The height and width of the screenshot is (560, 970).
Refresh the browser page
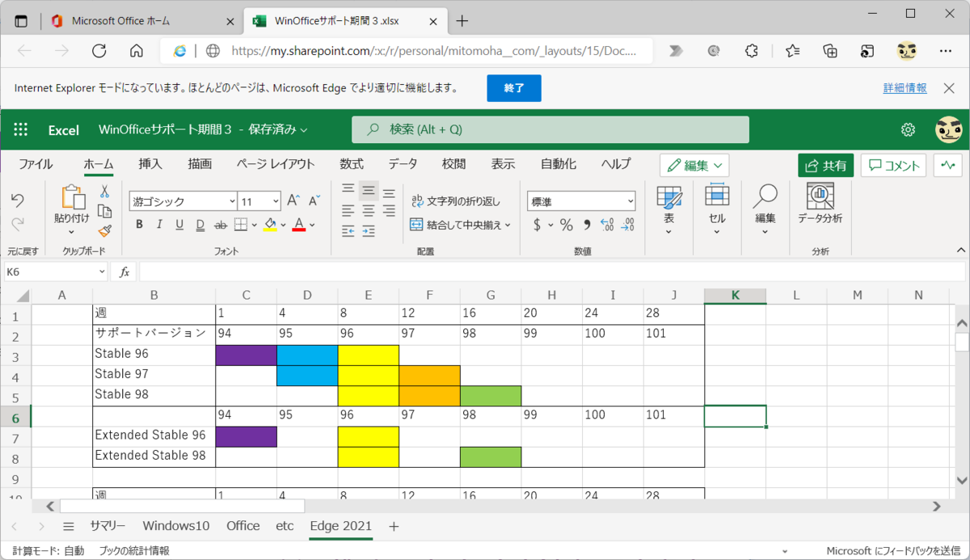point(99,51)
